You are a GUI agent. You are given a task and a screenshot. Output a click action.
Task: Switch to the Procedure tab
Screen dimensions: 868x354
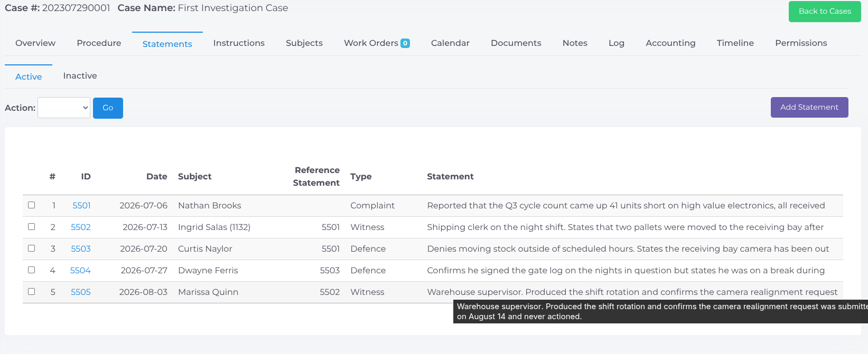click(x=99, y=43)
